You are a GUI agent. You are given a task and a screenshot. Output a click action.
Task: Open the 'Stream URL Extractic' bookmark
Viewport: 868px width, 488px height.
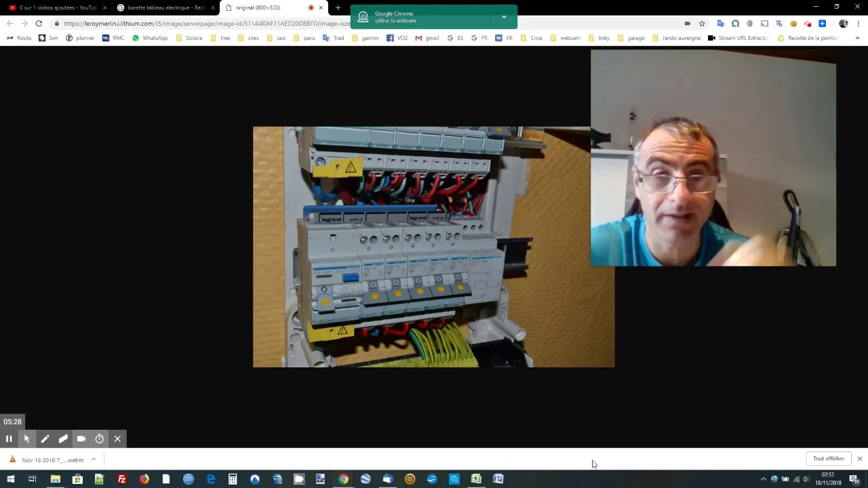click(x=738, y=38)
